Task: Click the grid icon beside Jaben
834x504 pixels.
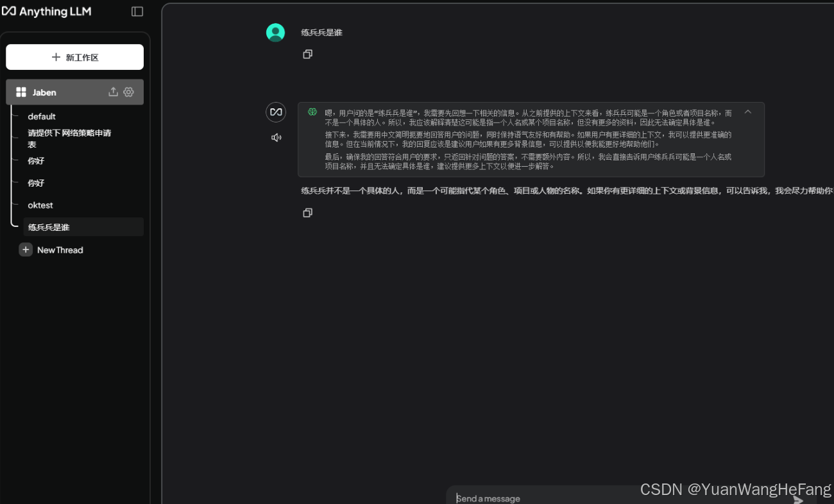Action: pyautogui.click(x=21, y=92)
